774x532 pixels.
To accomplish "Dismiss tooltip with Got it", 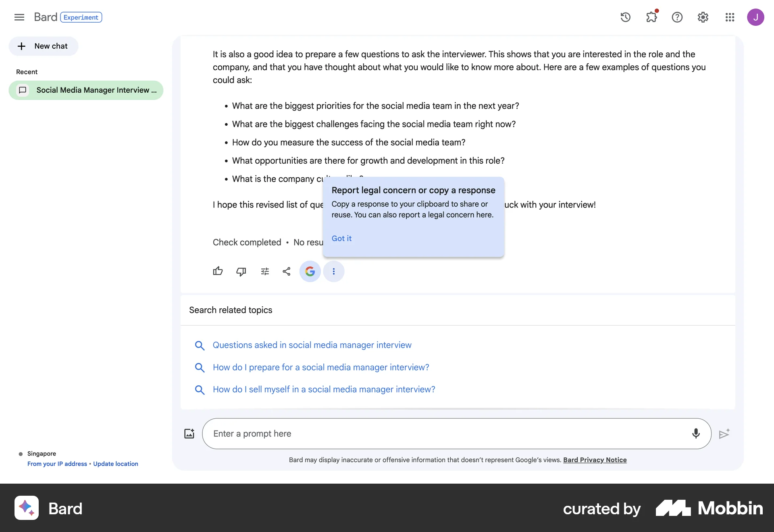I will pyautogui.click(x=341, y=238).
